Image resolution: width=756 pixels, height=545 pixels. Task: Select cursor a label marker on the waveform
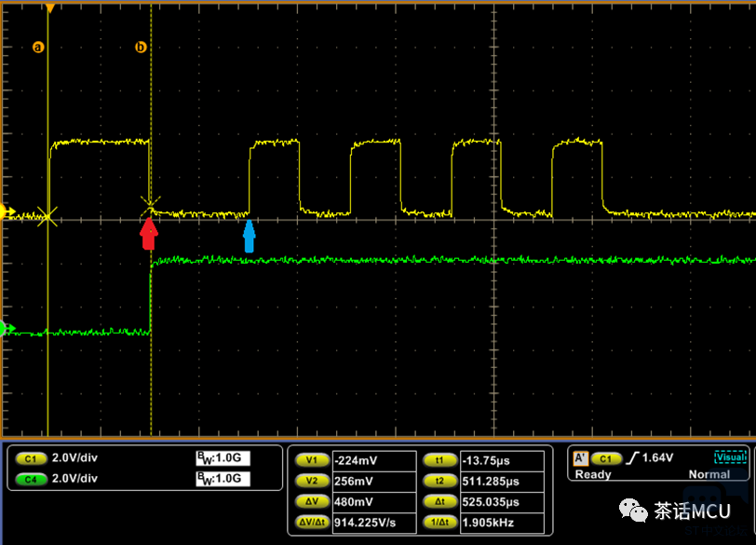38,47
